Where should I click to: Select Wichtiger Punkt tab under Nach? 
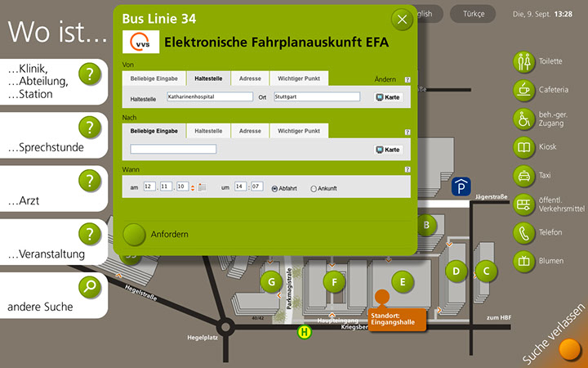tap(299, 131)
